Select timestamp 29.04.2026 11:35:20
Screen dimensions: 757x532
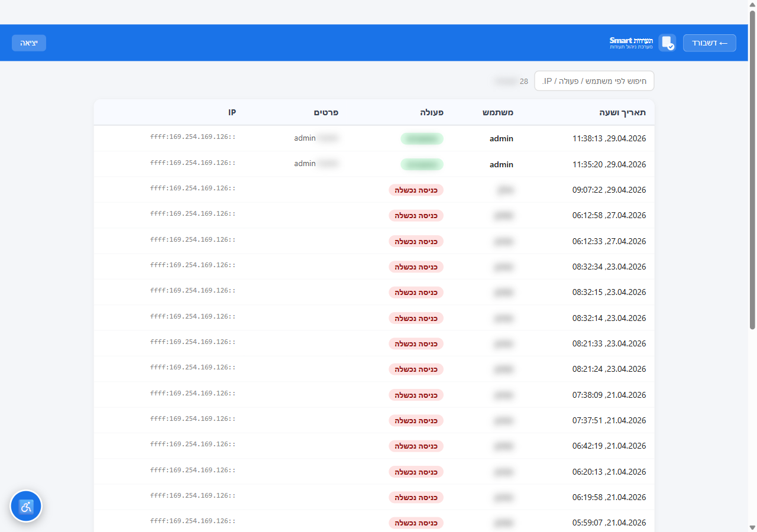[x=609, y=164]
